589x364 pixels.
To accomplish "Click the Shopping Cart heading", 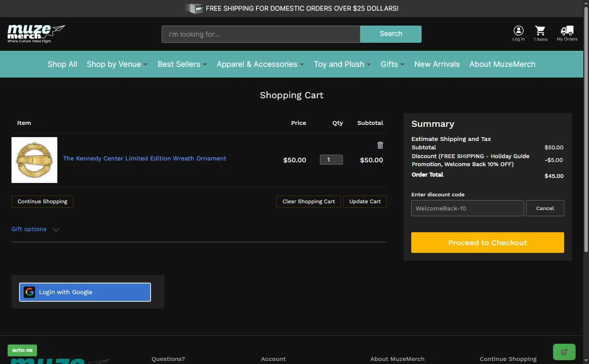I will click(292, 95).
